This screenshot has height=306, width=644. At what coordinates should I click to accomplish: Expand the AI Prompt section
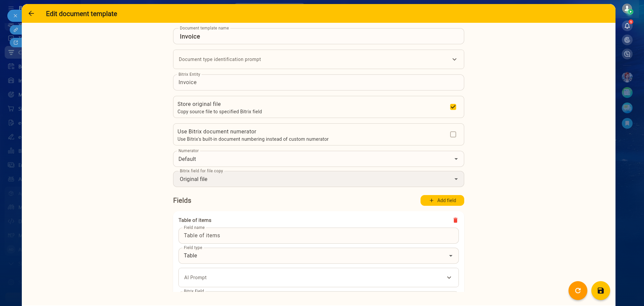pos(449,278)
